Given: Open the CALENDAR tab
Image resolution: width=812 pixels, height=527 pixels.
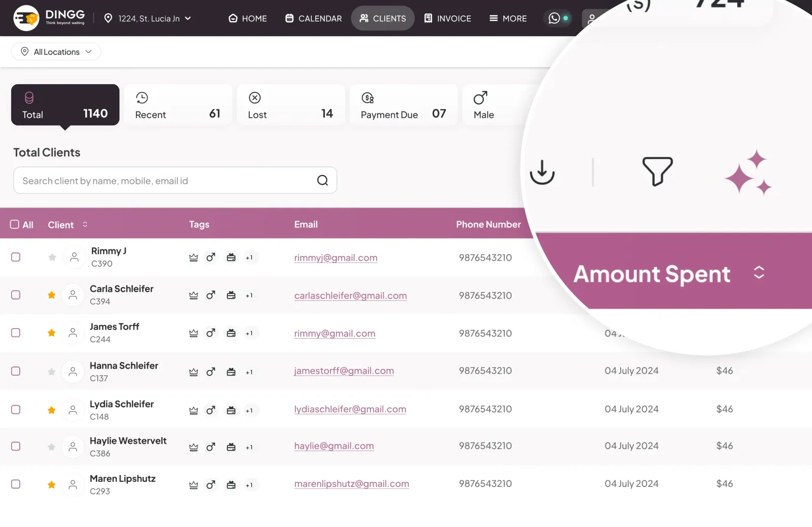Looking at the screenshot, I should point(314,18).
